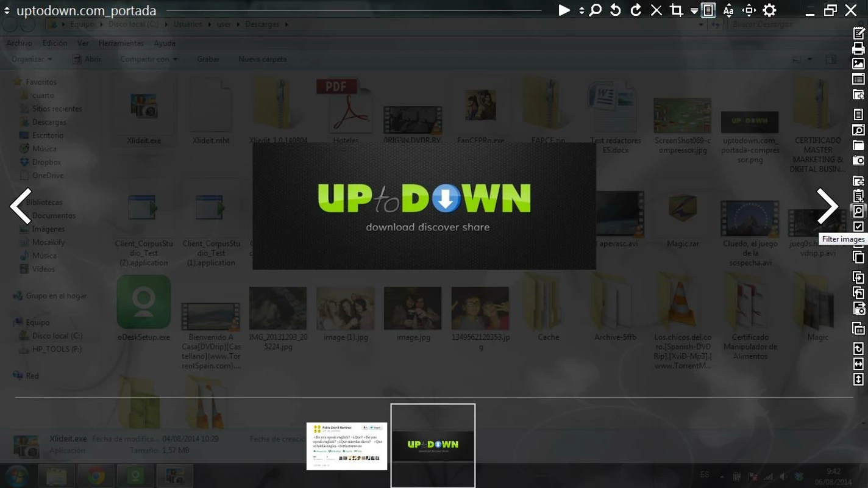Select the crop tool
868x488 pixels.
pyautogui.click(x=677, y=10)
